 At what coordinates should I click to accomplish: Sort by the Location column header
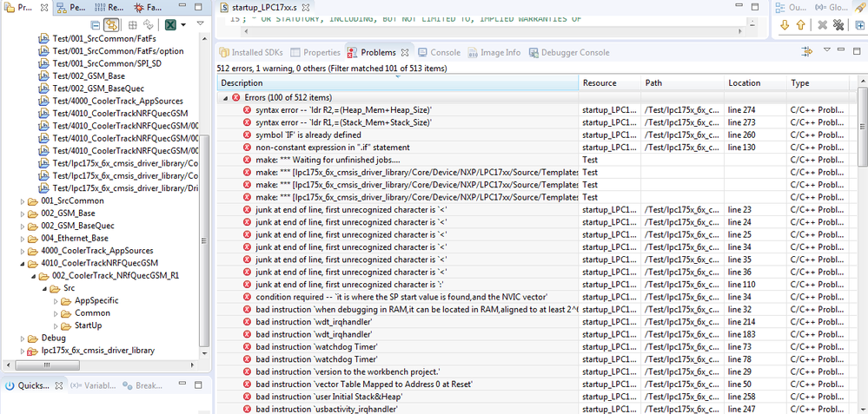pyautogui.click(x=755, y=83)
